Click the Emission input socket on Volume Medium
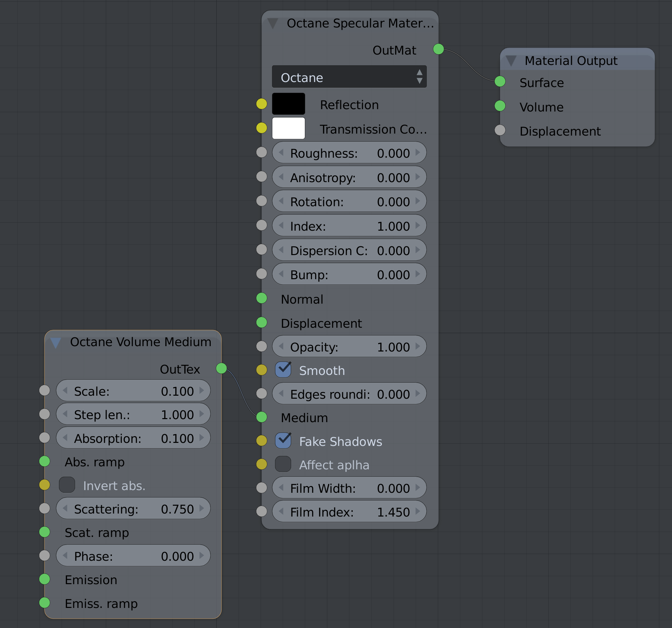The width and height of the screenshot is (672, 628). [x=45, y=579]
